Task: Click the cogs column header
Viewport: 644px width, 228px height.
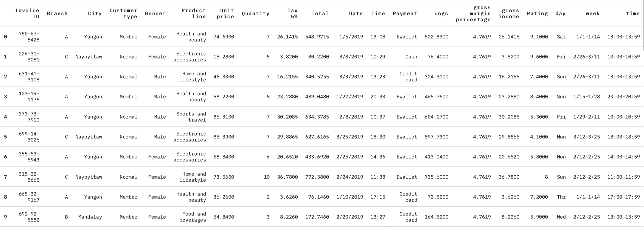Action: pos(441,13)
